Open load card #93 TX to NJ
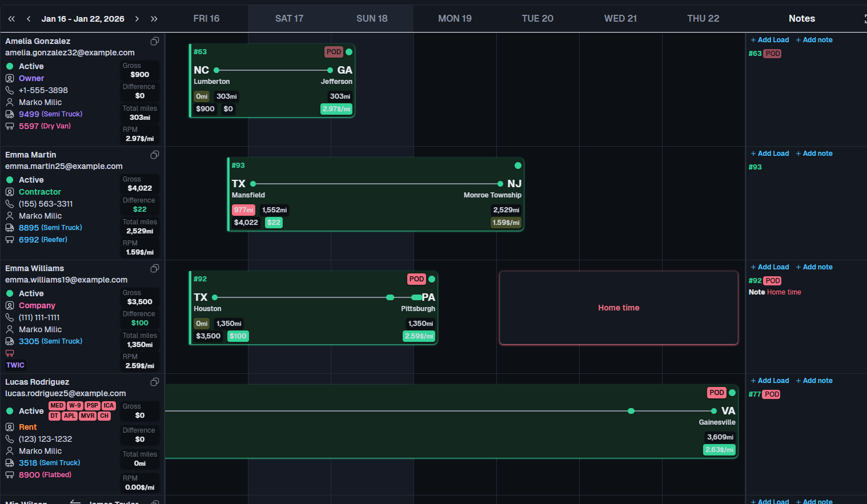Image resolution: width=867 pixels, height=504 pixels. 375,194
